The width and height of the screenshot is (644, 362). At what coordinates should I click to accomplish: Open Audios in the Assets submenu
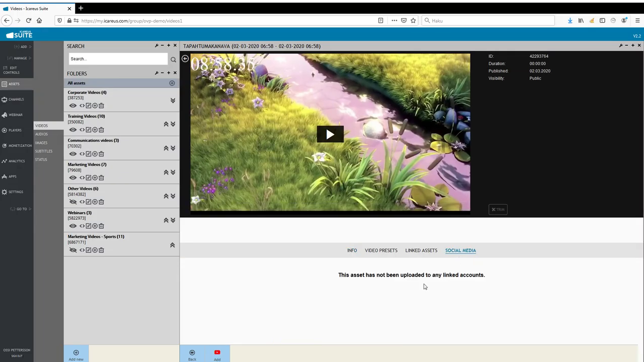(x=41, y=134)
